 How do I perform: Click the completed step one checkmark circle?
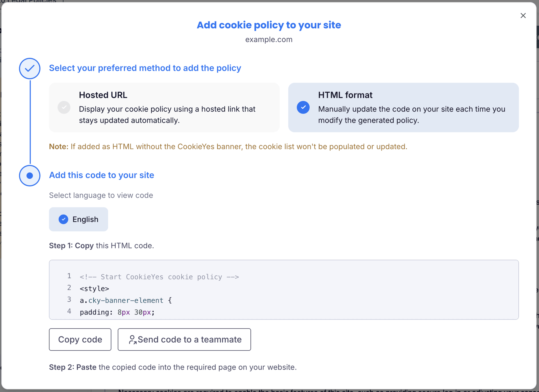point(30,69)
